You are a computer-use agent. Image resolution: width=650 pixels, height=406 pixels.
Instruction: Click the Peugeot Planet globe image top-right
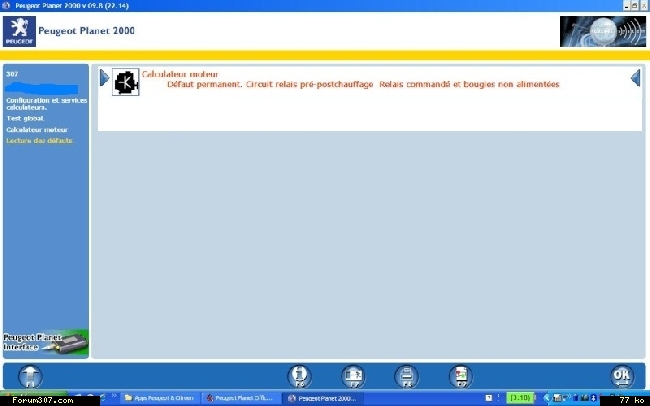click(603, 31)
